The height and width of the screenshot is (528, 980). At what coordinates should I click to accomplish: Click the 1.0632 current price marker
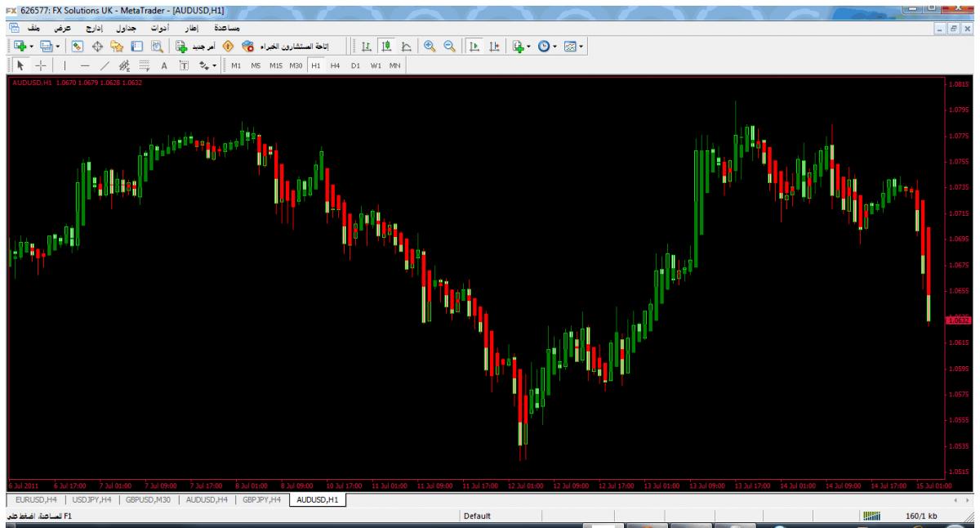click(x=956, y=320)
